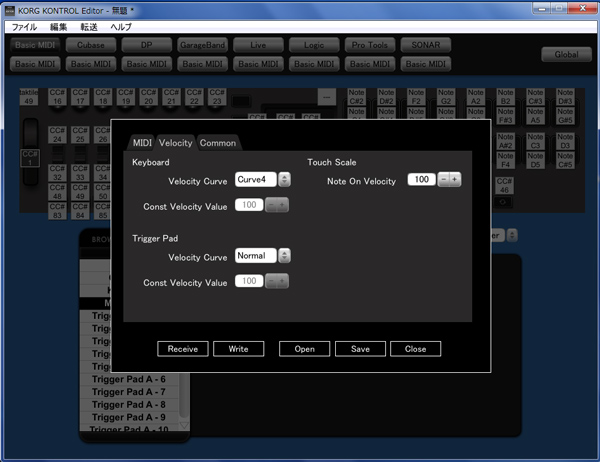The width and height of the screenshot is (600, 462).
Task: Click Keyboard Const Velocity Value field
Action: pos(249,205)
